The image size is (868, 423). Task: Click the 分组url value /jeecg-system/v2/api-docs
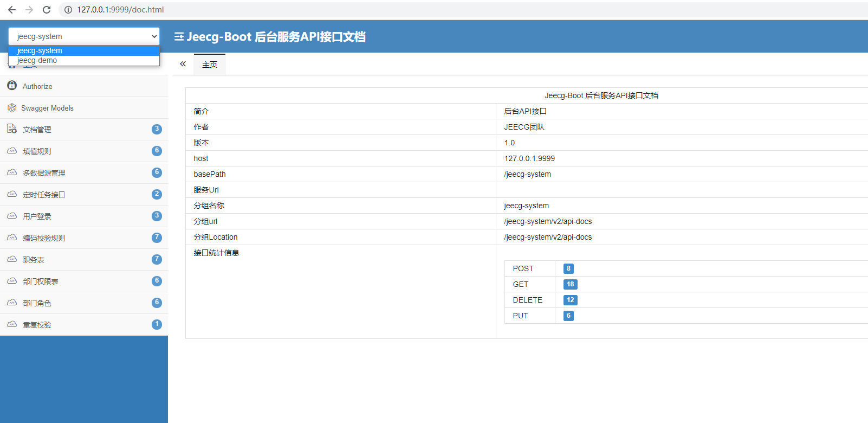[x=548, y=221]
